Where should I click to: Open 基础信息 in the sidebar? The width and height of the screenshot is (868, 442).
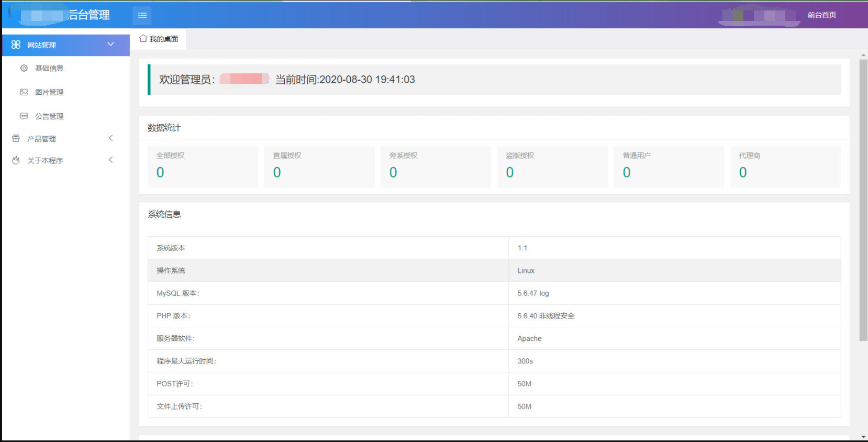pyautogui.click(x=49, y=68)
